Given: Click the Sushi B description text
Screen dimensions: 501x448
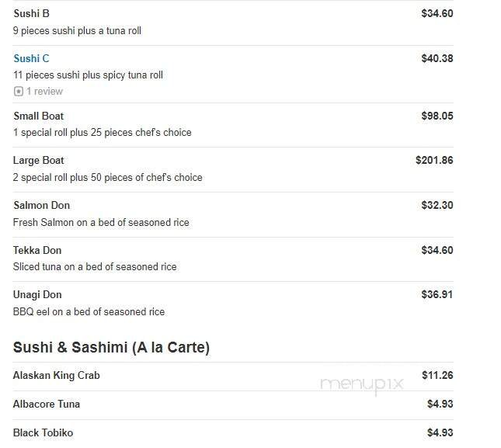Looking at the screenshot, I should click(77, 31).
